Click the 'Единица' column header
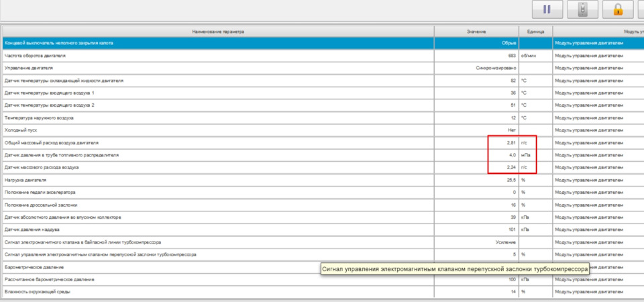 [535, 32]
